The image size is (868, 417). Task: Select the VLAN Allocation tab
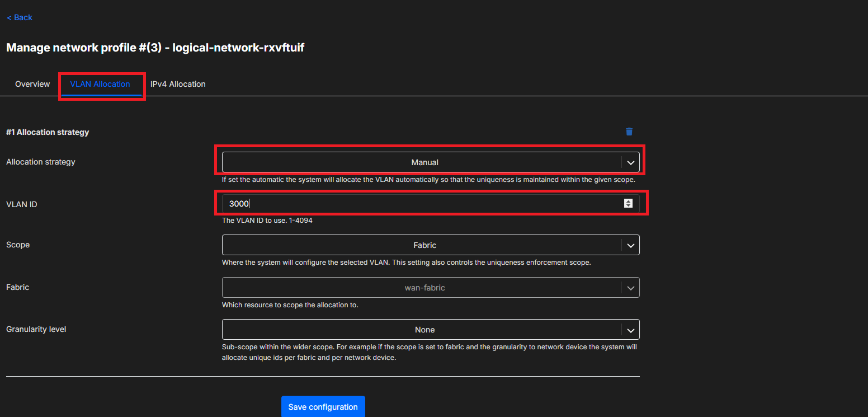pos(100,84)
